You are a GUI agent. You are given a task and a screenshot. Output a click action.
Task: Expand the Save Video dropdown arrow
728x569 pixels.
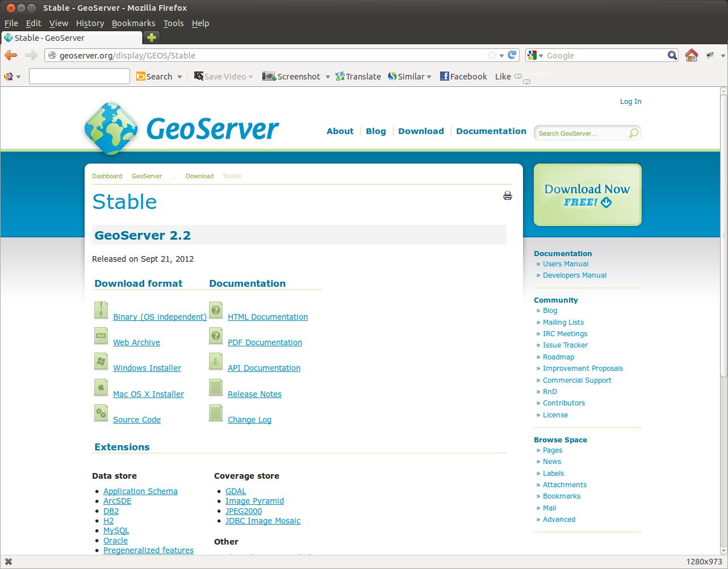[x=252, y=77]
